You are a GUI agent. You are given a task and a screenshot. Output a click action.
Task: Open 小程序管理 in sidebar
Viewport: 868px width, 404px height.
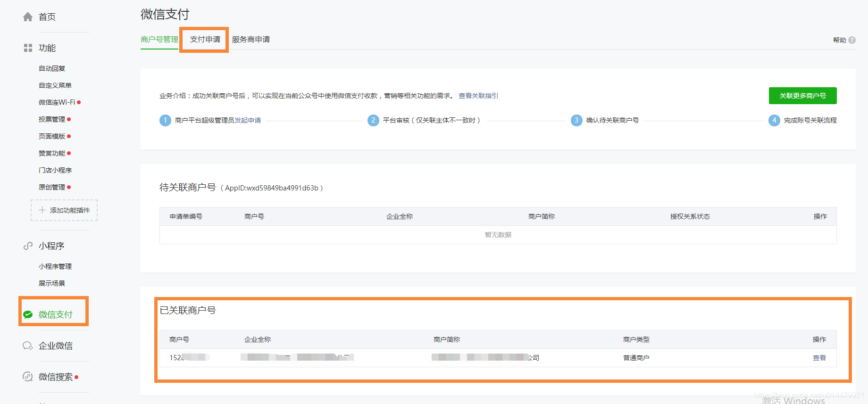[x=55, y=266]
